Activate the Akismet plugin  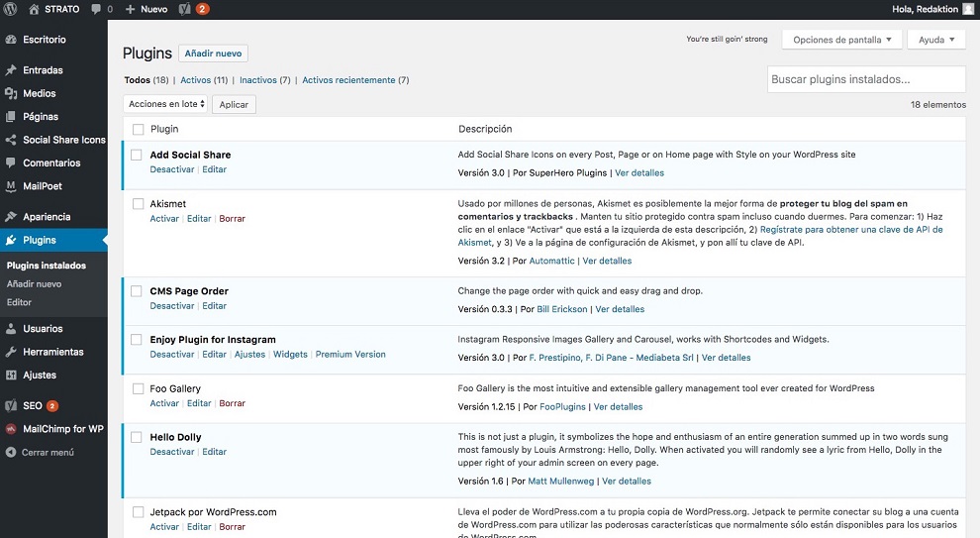[x=164, y=218]
